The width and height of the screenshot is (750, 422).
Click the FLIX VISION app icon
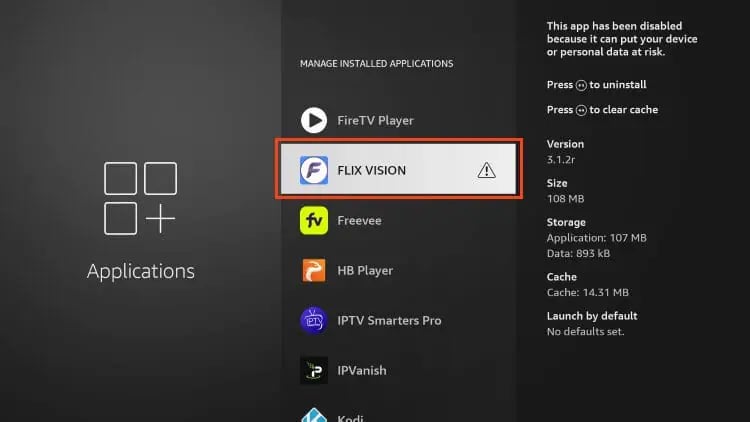click(x=314, y=170)
